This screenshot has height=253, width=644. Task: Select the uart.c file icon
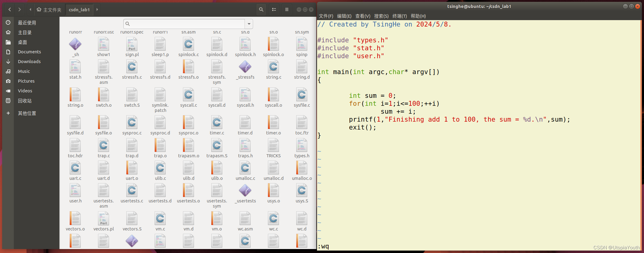point(75,168)
